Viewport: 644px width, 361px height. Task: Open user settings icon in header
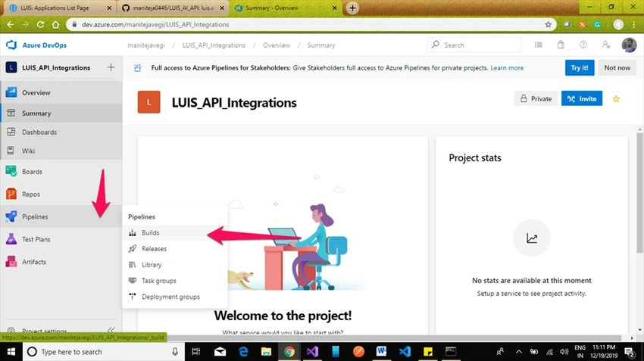click(x=606, y=45)
